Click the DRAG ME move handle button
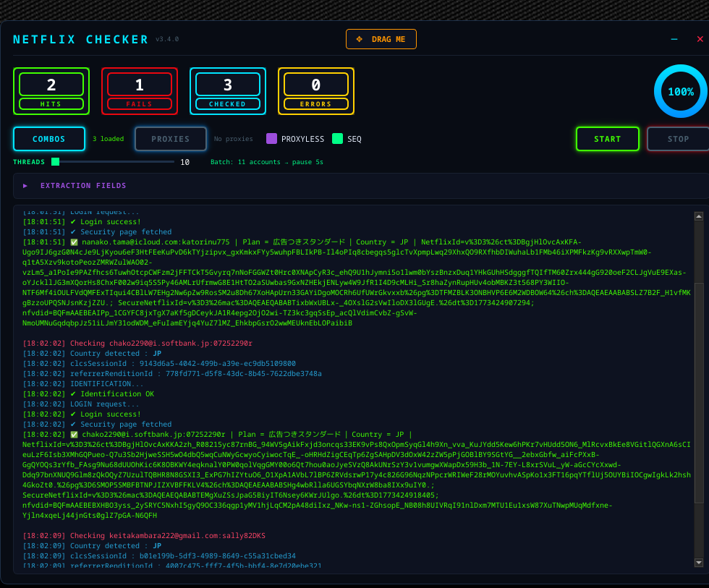Viewport: 709px width, 588px height. pyautogui.click(x=381, y=39)
